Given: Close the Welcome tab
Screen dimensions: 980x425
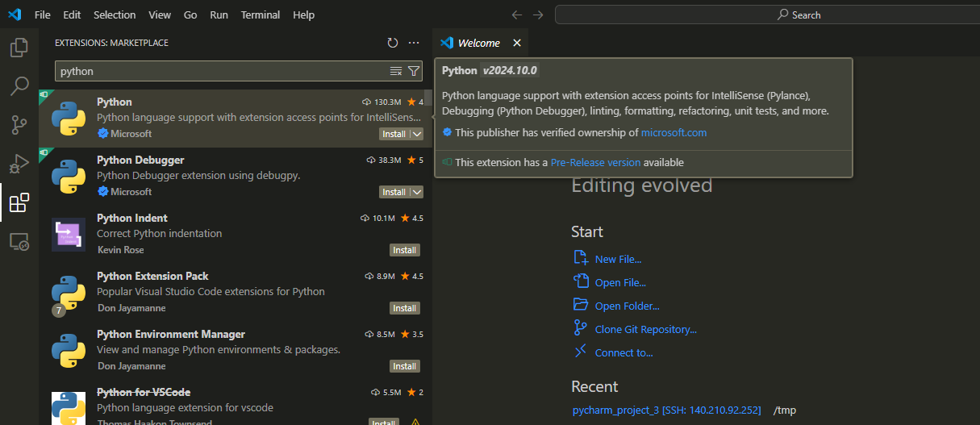Looking at the screenshot, I should (517, 43).
